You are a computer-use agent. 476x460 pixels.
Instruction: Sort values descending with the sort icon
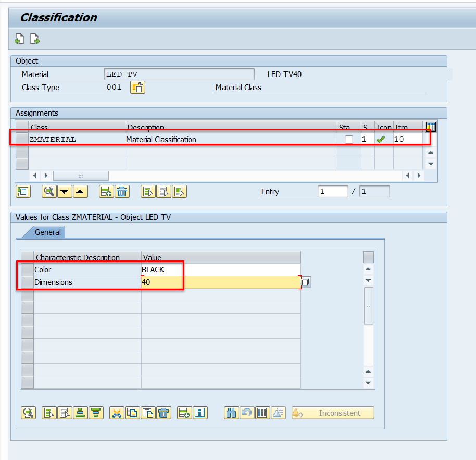(96, 413)
